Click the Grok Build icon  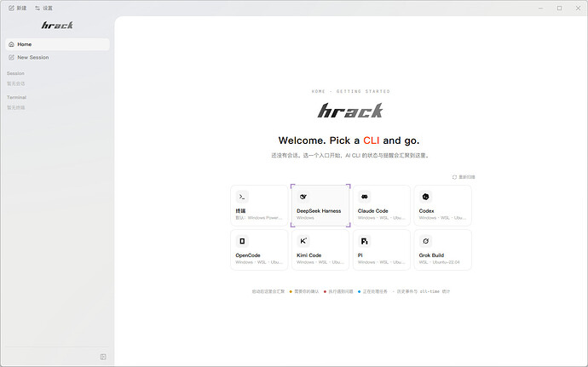[425, 241]
